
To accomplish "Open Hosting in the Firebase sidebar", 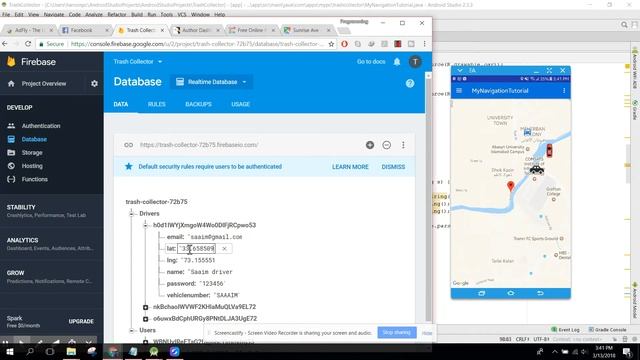I will tap(32, 166).
